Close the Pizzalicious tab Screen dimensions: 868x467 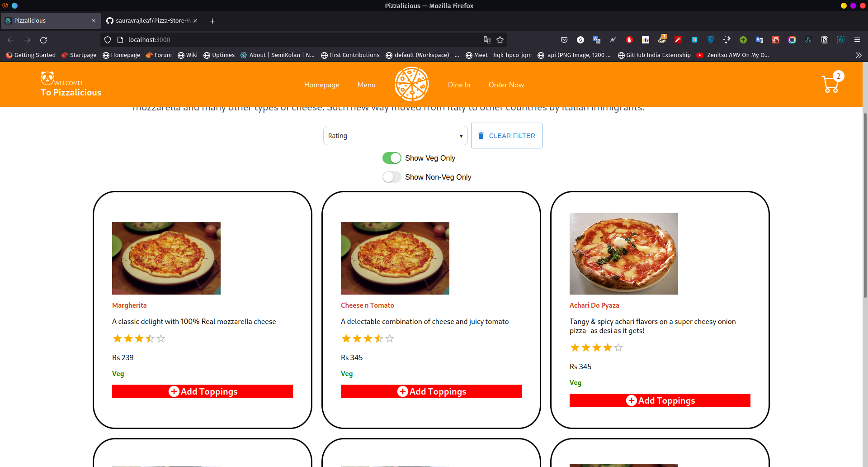[x=94, y=21]
